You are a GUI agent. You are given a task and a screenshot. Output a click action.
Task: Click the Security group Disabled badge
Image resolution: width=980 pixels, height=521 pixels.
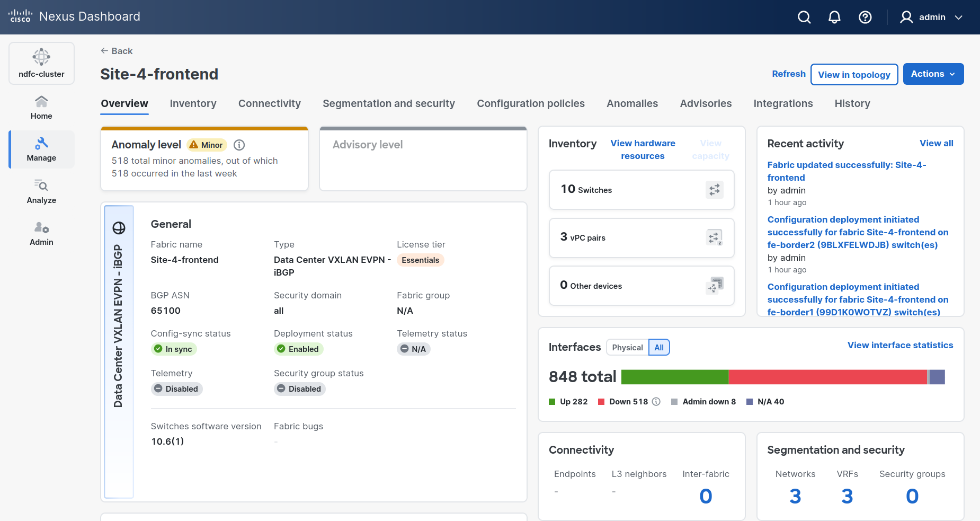point(300,388)
